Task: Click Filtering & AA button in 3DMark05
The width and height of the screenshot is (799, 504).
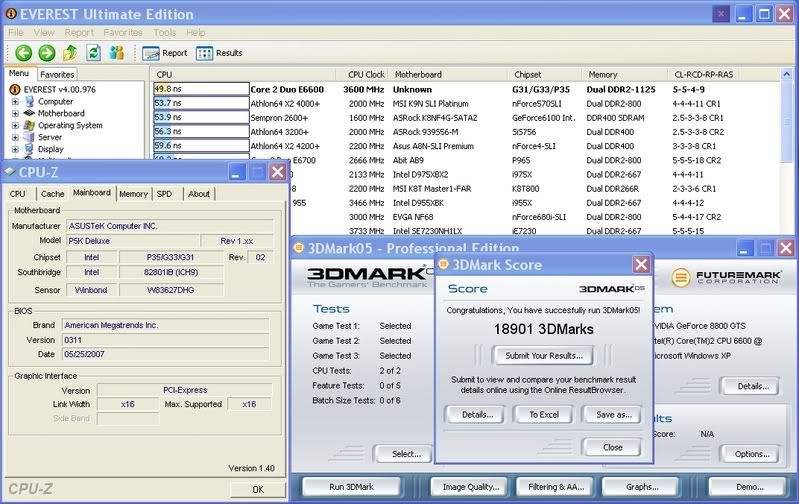Action: coord(556,487)
